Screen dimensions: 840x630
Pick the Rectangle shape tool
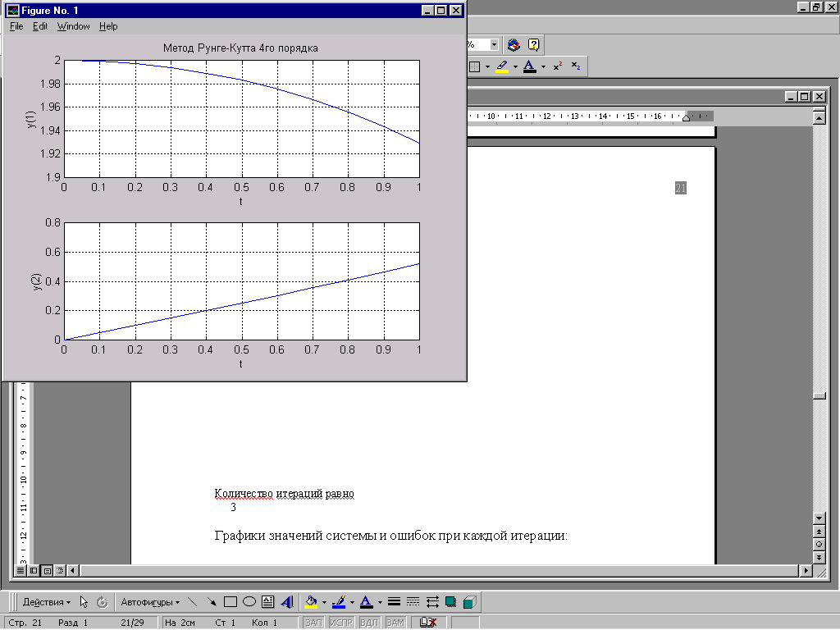(x=231, y=601)
